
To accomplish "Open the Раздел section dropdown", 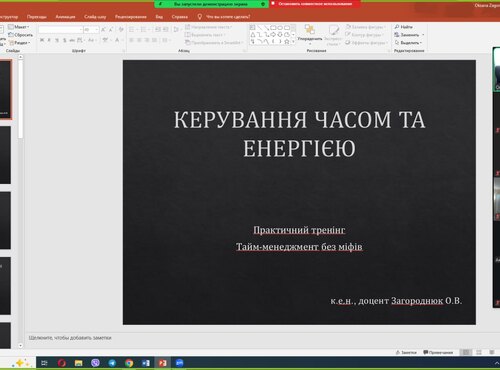I will (20, 43).
